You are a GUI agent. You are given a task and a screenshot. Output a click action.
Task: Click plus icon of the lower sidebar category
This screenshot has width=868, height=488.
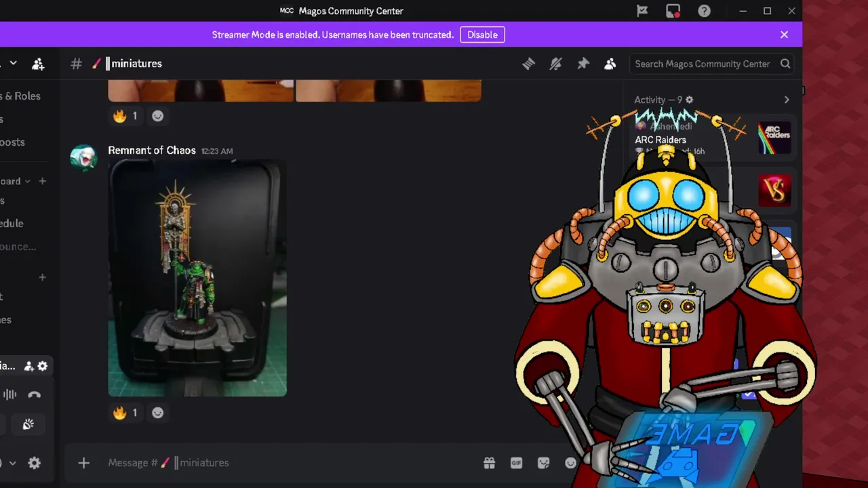click(x=42, y=277)
